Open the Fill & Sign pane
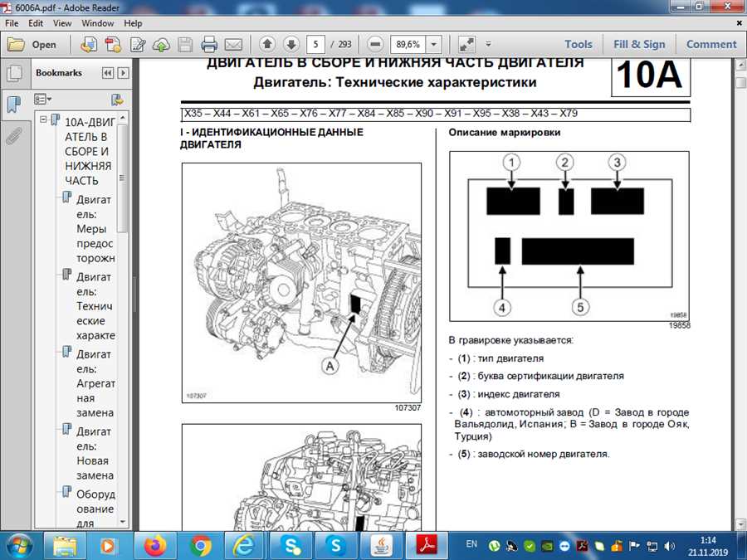The width and height of the screenshot is (747, 560). (639, 45)
